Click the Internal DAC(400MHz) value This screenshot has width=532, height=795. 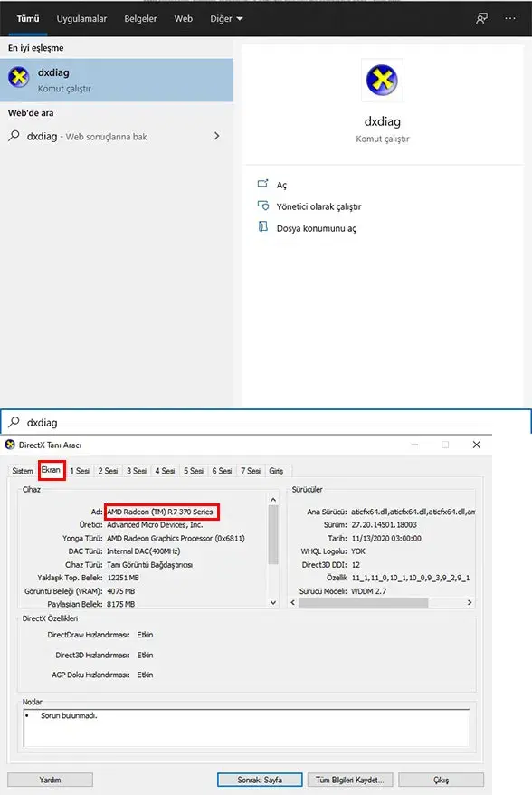143,551
